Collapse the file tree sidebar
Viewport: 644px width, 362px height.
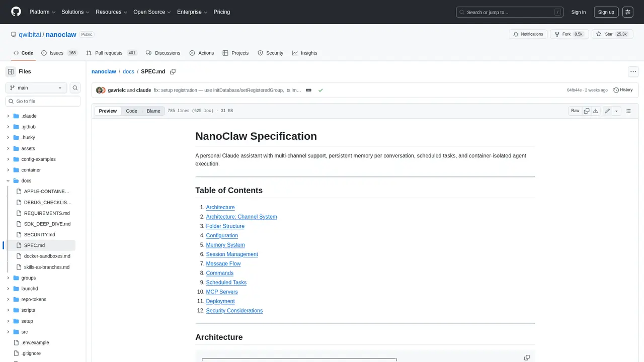11,72
